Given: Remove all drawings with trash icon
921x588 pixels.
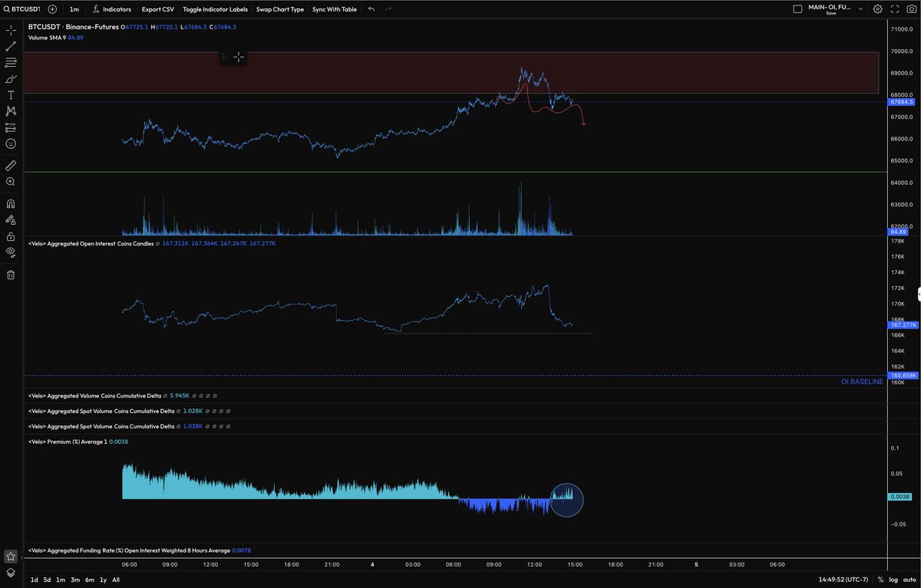Looking at the screenshot, I should (x=10, y=274).
